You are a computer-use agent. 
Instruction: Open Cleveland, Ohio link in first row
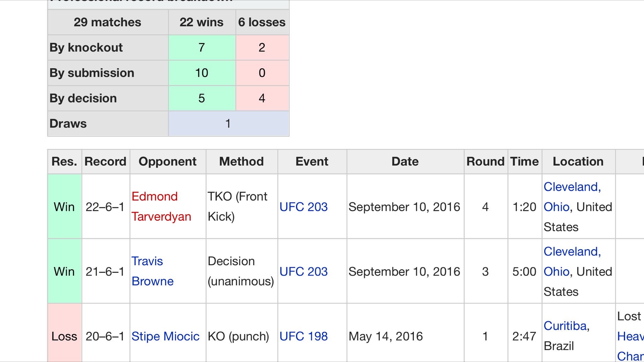[x=572, y=187]
